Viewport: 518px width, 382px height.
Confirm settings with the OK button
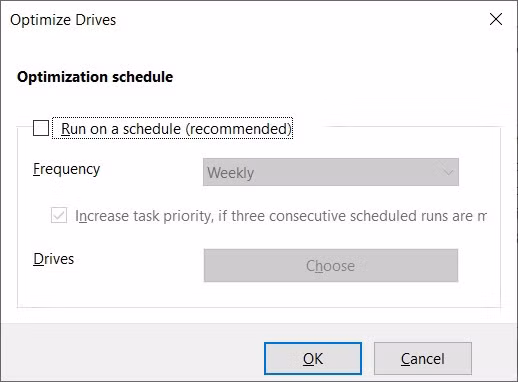[313, 358]
